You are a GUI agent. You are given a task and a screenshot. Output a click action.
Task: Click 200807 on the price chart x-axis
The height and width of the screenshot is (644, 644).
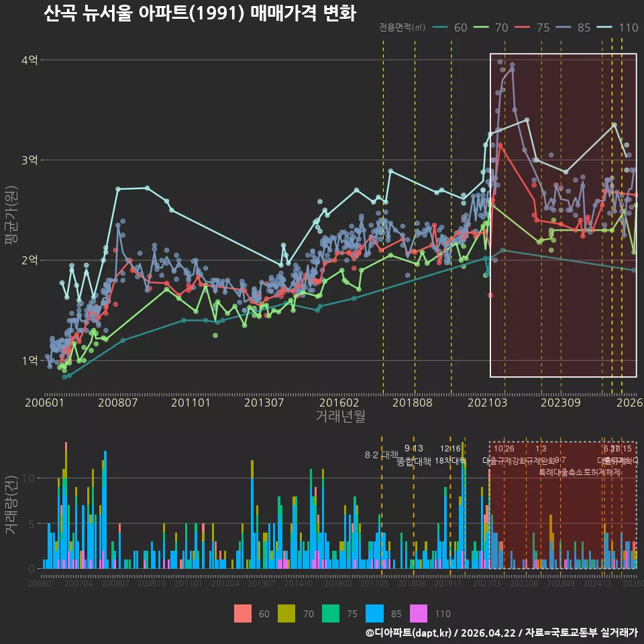(x=117, y=402)
